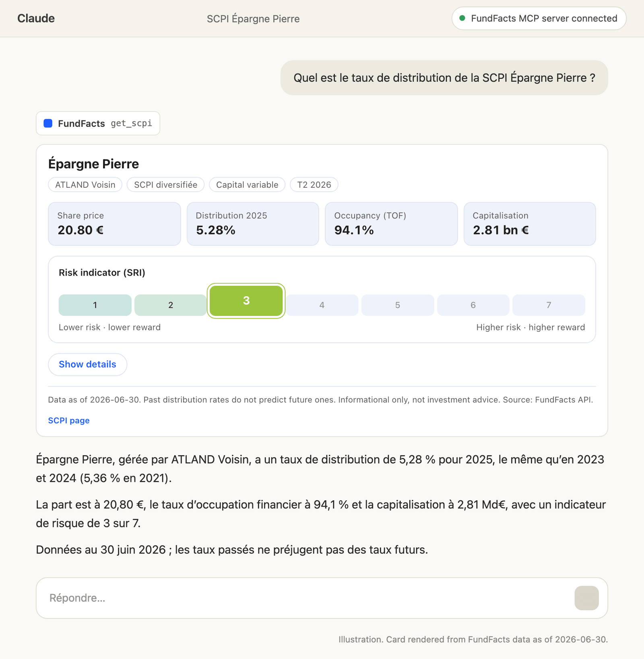Click the Capital variable tag
The width and height of the screenshot is (644, 659).
[247, 185]
